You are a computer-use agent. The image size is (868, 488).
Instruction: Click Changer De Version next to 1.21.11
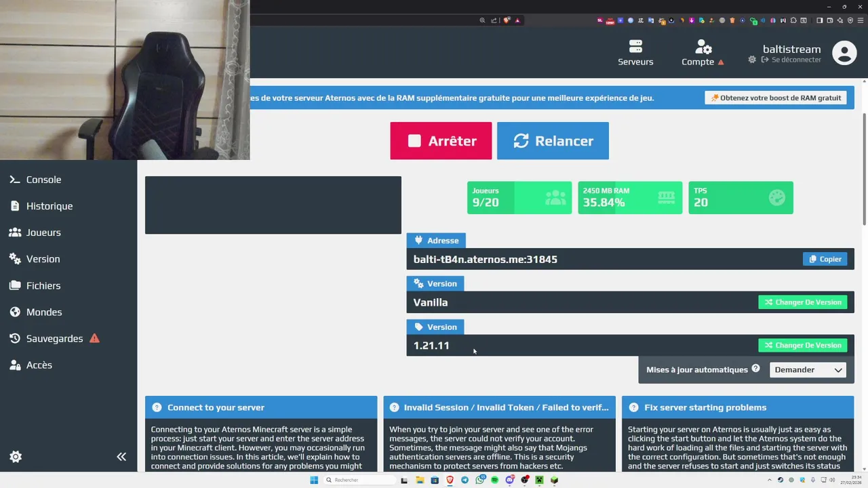802,345
